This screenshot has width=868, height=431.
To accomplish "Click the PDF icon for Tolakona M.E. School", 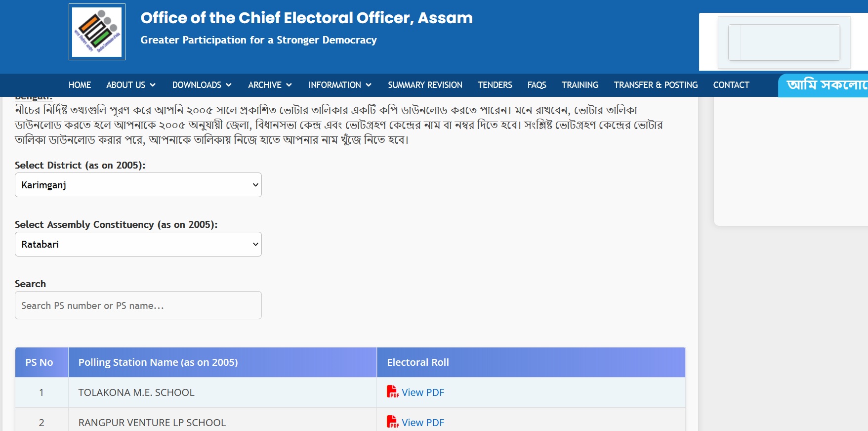I will coord(392,392).
